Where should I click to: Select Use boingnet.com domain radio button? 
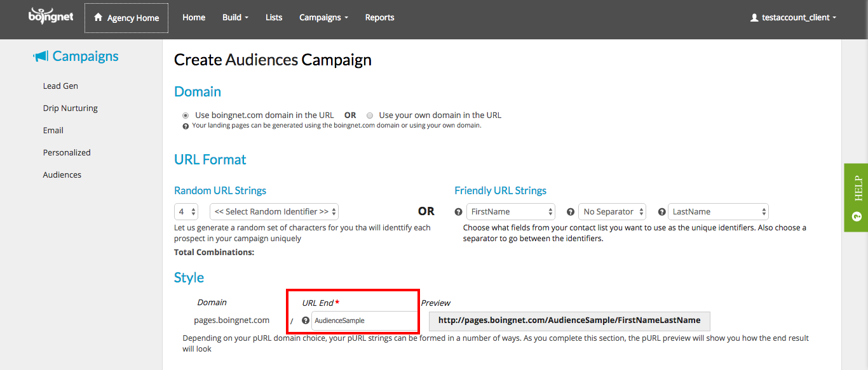point(186,116)
